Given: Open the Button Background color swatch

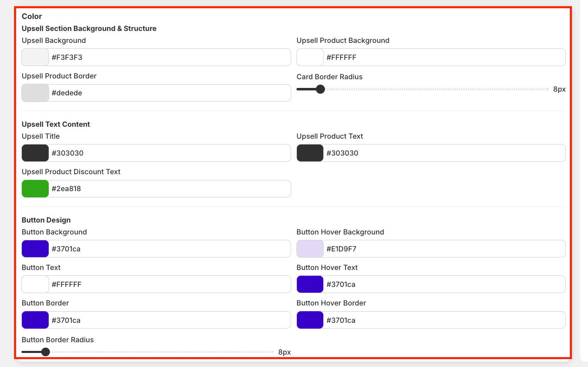Looking at the screenshot, I should [35, 249].
